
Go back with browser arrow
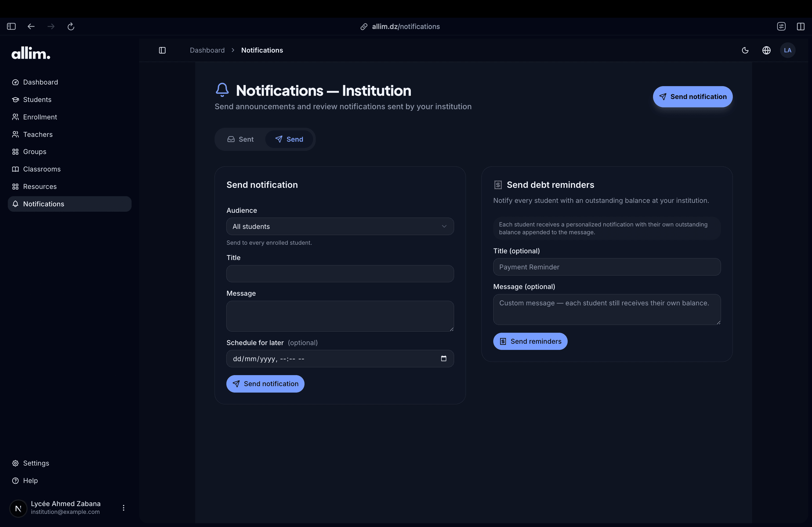(31, 26)
